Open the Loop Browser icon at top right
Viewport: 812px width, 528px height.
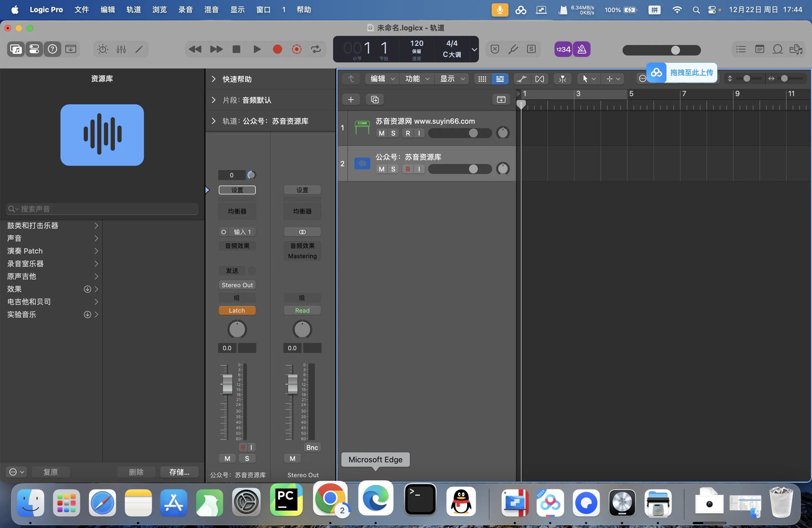tap(778, 49)
